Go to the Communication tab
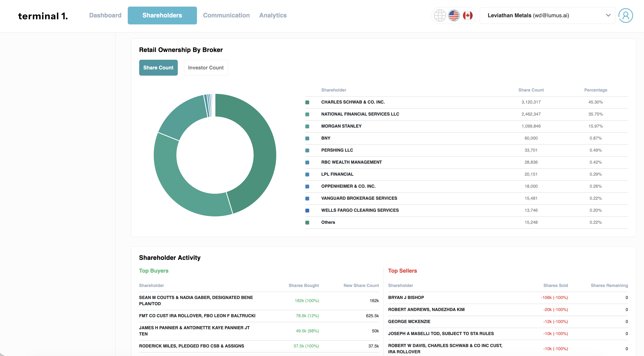 [226, 15]
